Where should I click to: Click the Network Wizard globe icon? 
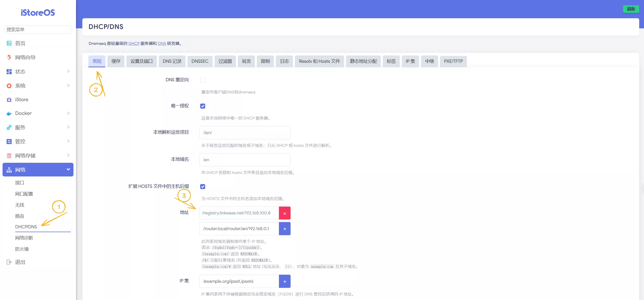pos(9,57)
